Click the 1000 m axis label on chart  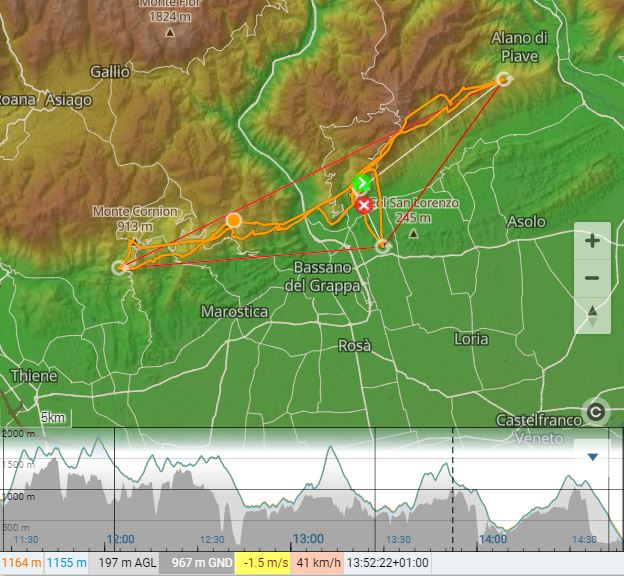(18, 497)
